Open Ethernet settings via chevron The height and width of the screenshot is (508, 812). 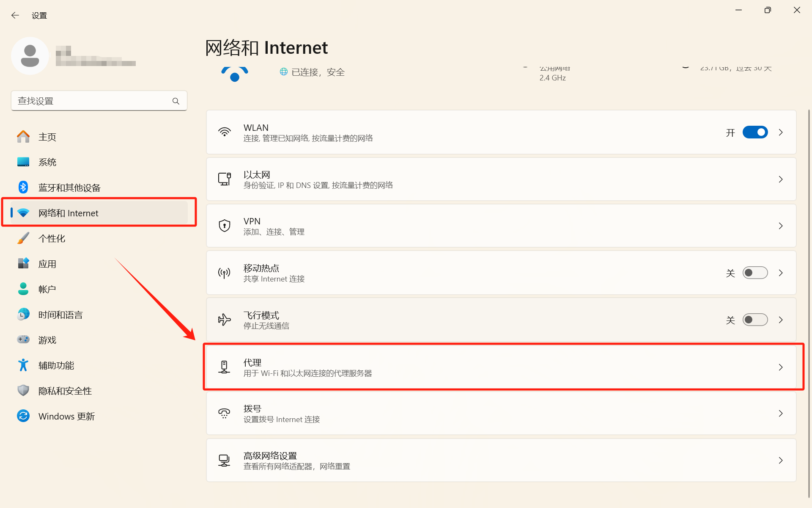[781, 179]
